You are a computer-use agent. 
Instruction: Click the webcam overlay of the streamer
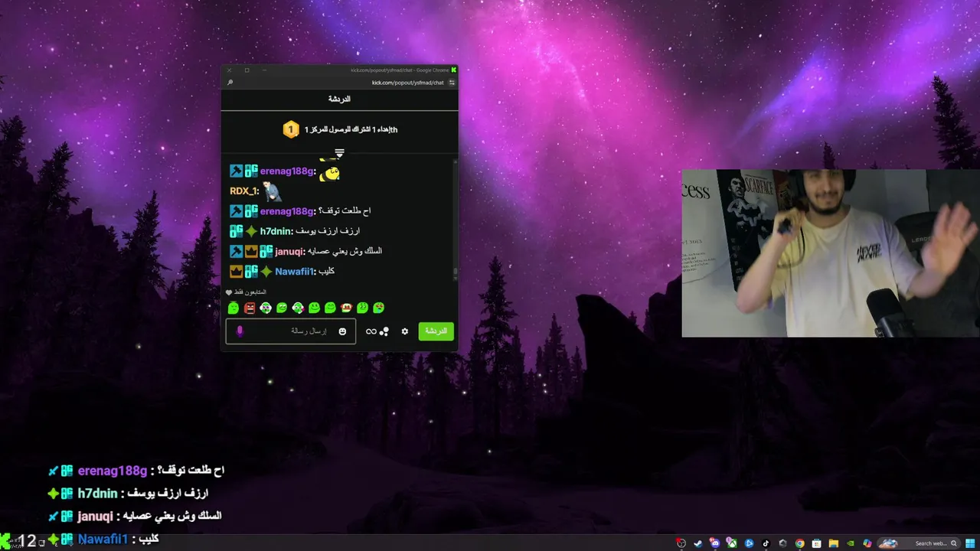tap(831, 253)
